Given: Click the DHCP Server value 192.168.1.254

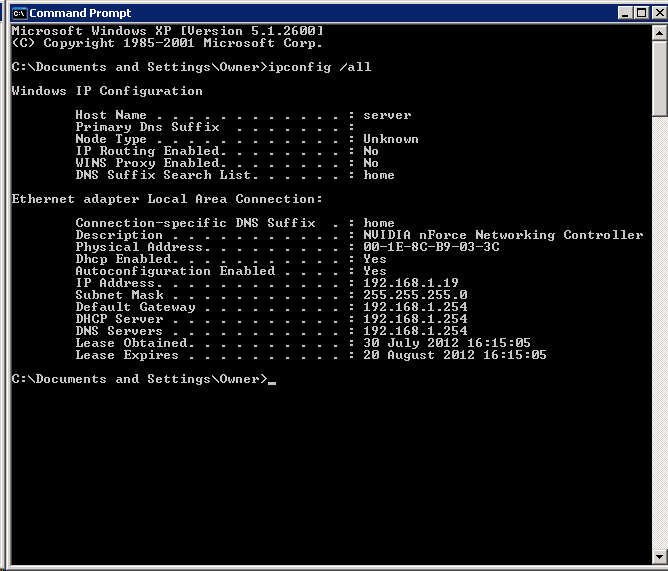Looking at the screenshot, I should click(415, 319).
